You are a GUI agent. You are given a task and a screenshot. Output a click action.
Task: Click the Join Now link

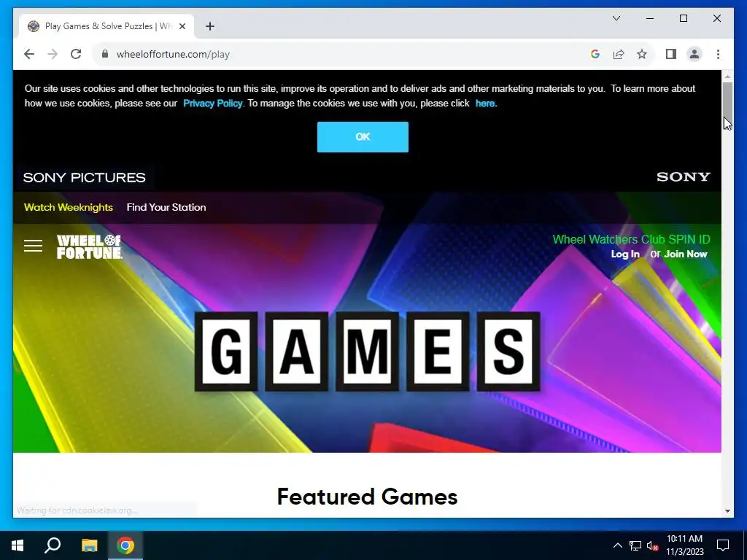coord(686,254)
